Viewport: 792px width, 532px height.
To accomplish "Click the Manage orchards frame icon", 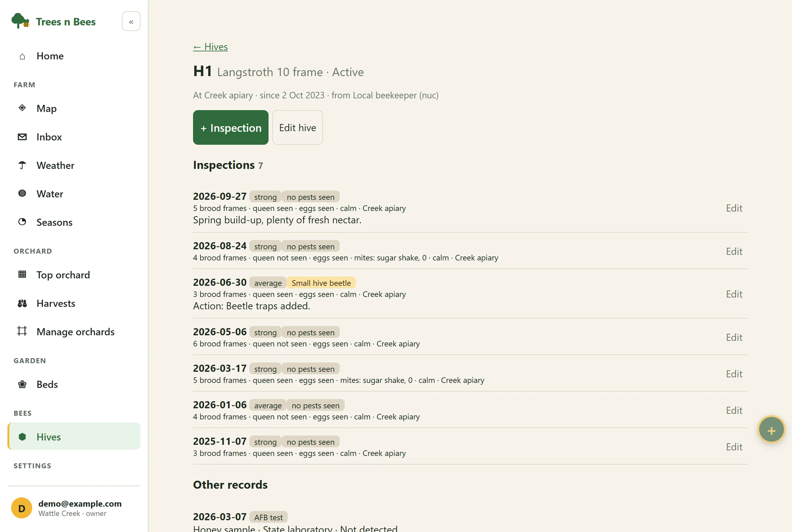I will coord(22,331).
